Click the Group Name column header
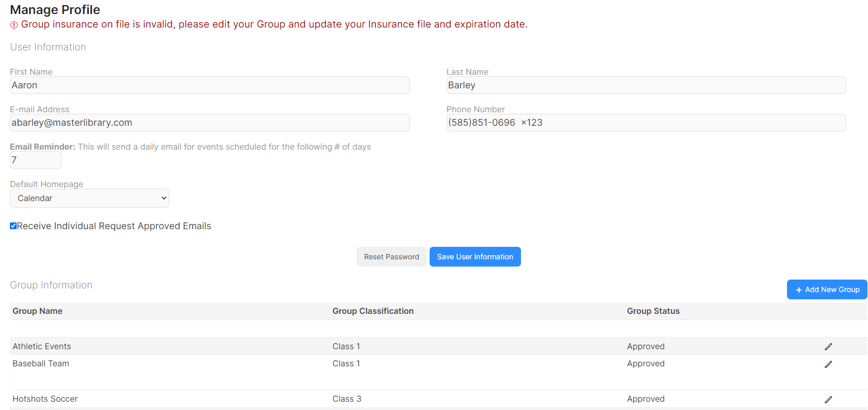 pos(37,311)
